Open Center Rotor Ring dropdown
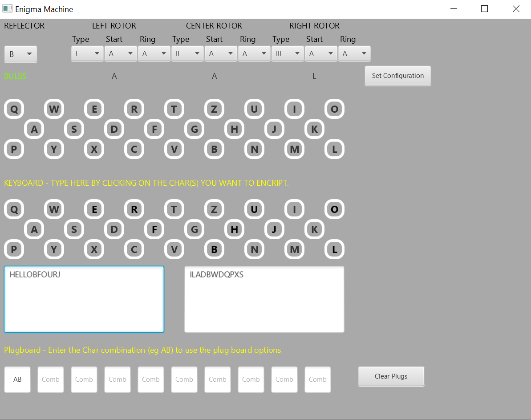The width and height of the screenshot is (531, 420). (254, 53)
